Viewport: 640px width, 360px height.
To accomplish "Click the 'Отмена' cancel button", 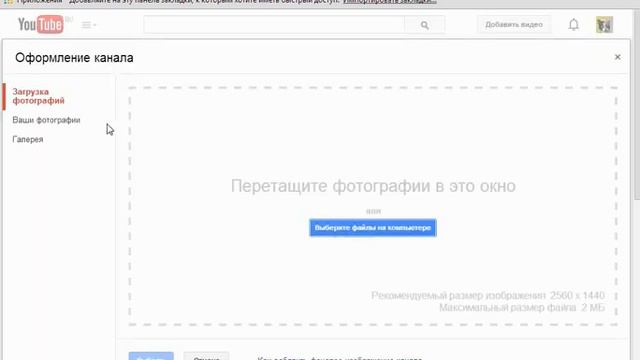I will click(206, 357).
